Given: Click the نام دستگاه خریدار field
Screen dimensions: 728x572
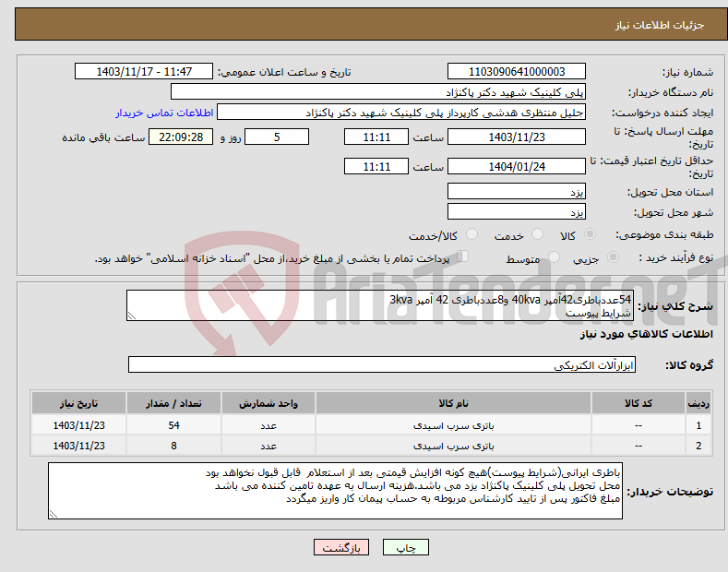Looking at the screenshot, I should tap(378, 92).
